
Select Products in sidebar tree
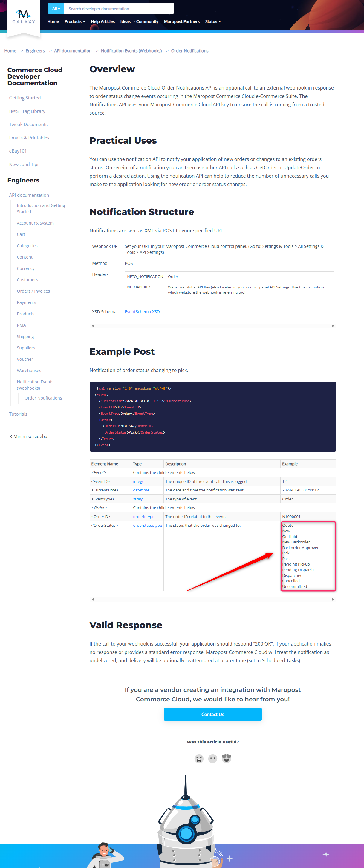[x=26, y=314]
